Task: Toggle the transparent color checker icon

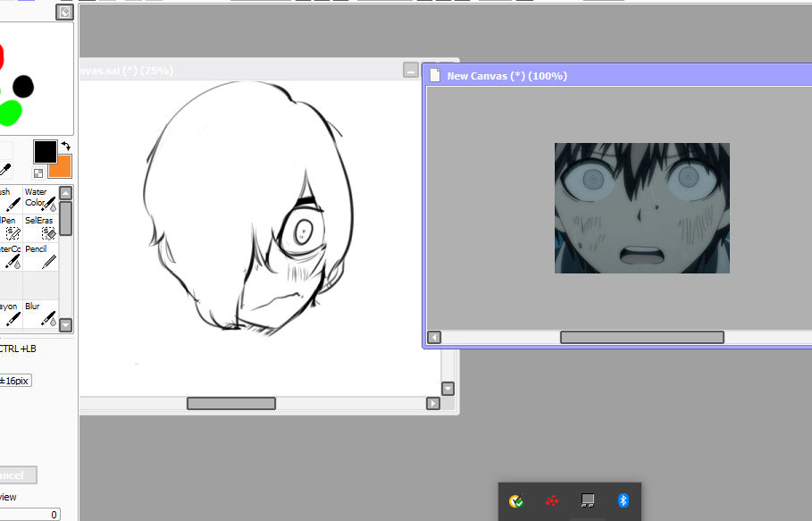Action: 38,172
